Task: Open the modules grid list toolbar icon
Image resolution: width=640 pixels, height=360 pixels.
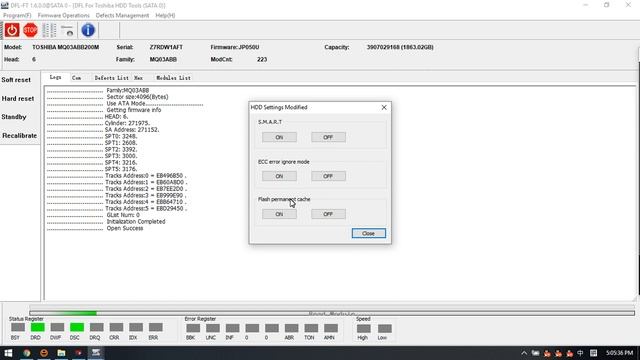Action: coord(49,30)
